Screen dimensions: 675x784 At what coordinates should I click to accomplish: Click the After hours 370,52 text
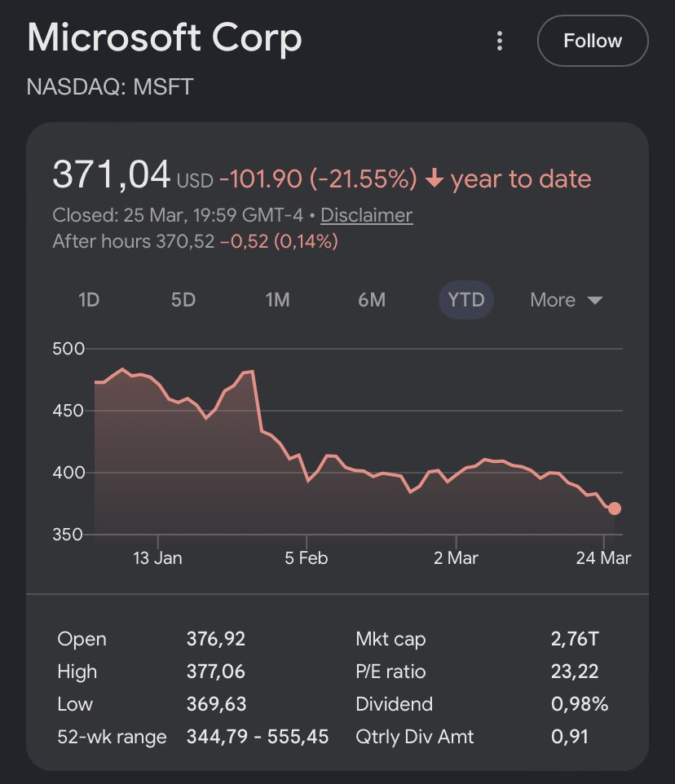[134, 241]
